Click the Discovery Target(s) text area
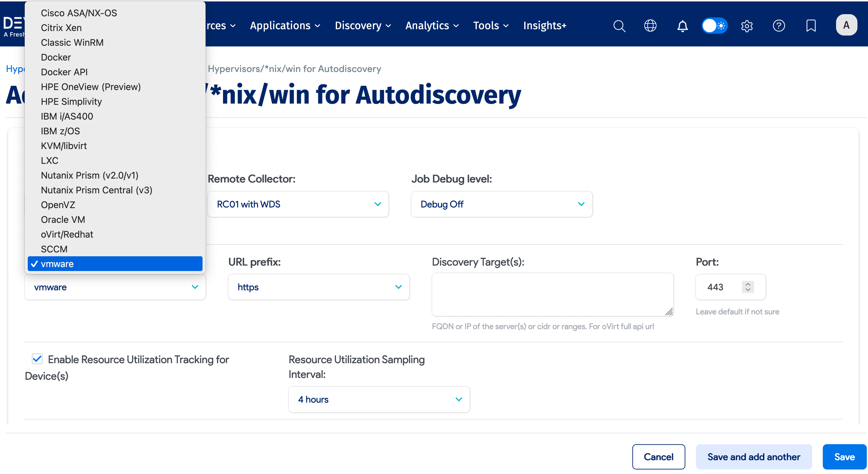Viewport: 868px width, 474px height. [552, 294]
